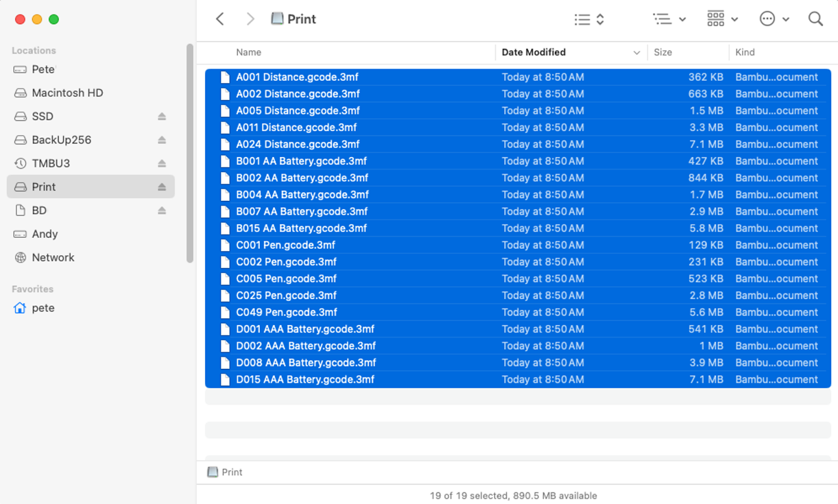Image resolution: width=838 pixels, height=504 pixels.
Task: Eject the TMBU3 Time Machine drive
Action: coord(162,164)
